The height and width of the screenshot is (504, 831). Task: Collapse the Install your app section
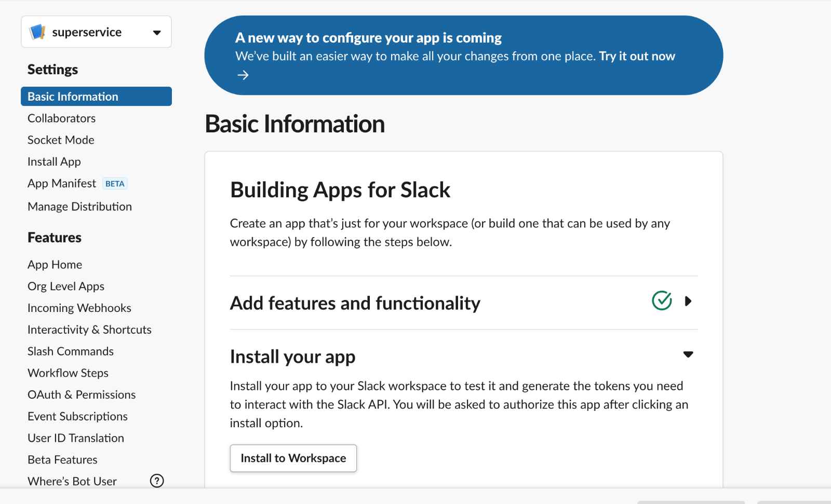click(688, 355)
